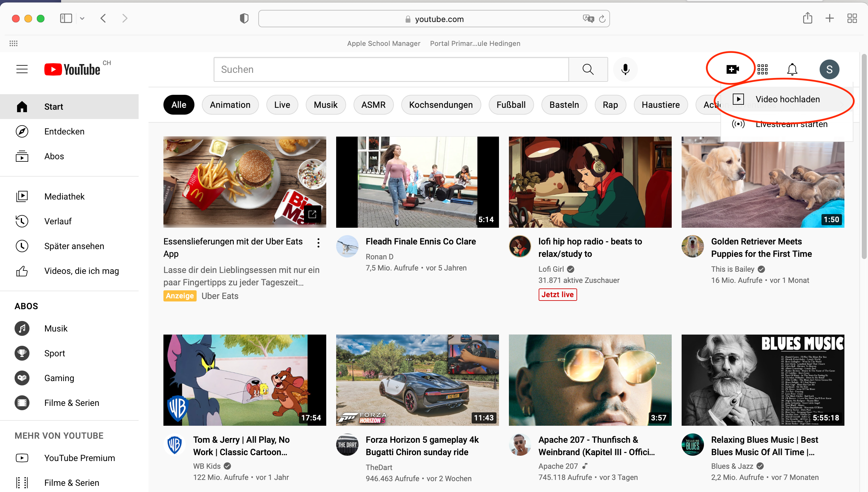Open the account avatar menu
This screenshot has width=868, height=492.
pyautogui.click(x=829, y=69)
